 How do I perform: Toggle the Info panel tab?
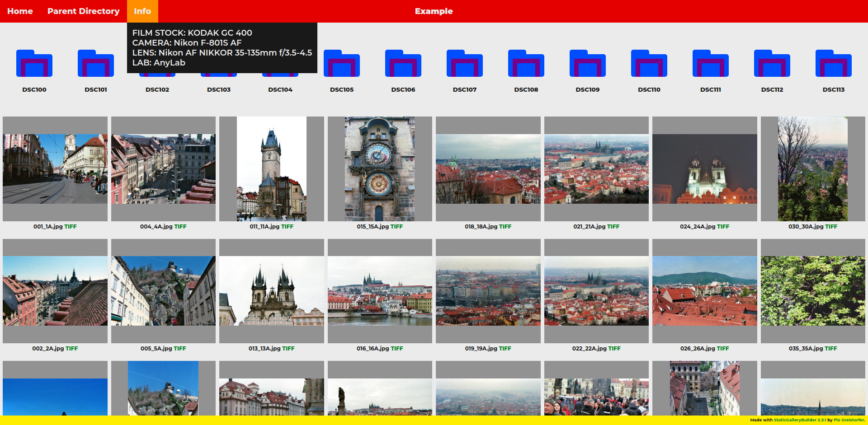[x=142, y=11]
